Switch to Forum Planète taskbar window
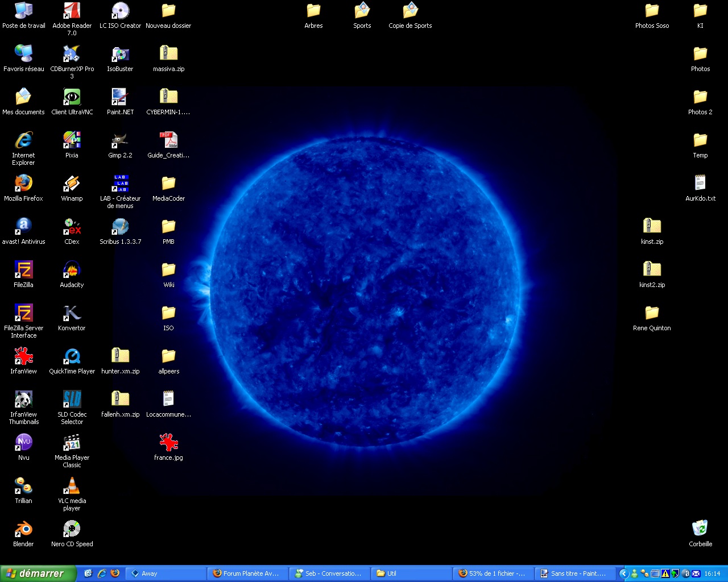Viewport: 728px width, 582px height. point(248,573)
